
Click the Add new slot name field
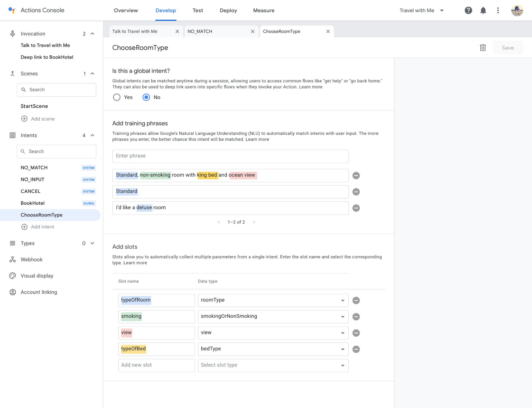tap(156, 365)
